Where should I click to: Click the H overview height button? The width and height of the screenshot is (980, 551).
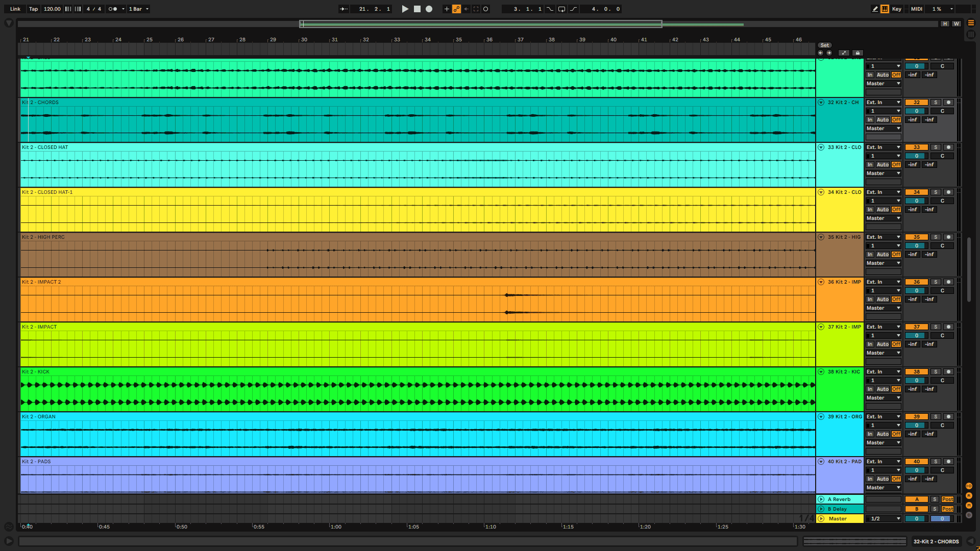click(945, 23)
